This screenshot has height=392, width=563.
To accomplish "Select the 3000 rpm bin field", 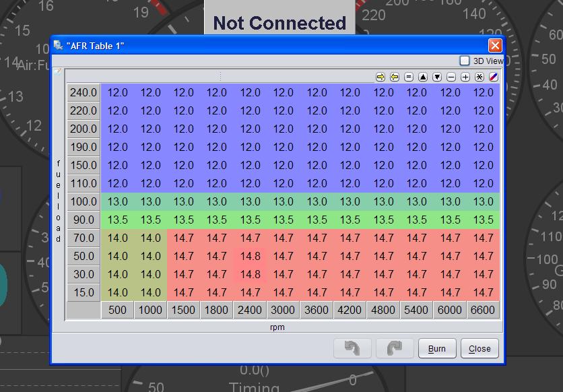I will pyautogui.click(x=283, y=310).
